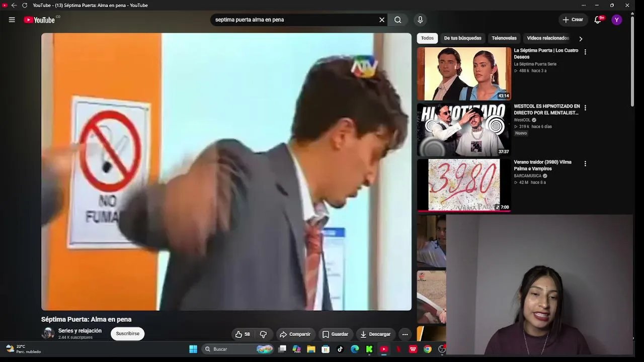Open WESTCOL ES HIPNOTIZADO video title
The height and width of the screenshot is (362, 644).
547,110
